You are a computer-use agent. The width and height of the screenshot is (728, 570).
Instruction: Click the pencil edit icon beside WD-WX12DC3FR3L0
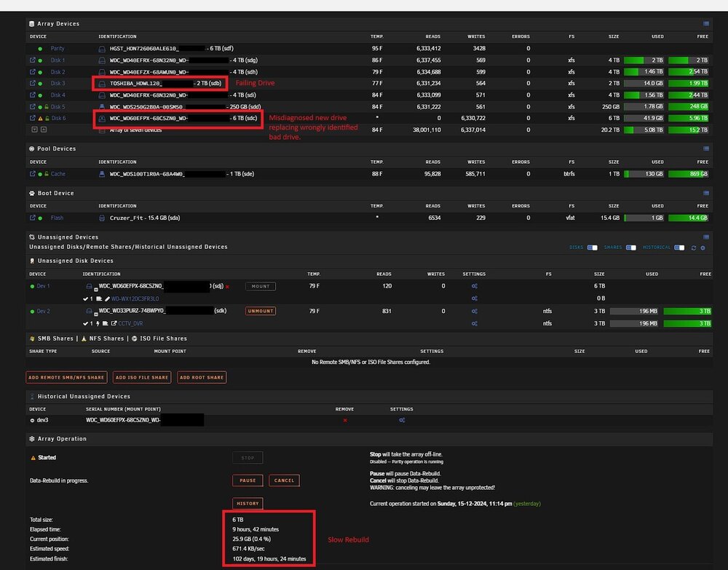click(x=107, y=299)
